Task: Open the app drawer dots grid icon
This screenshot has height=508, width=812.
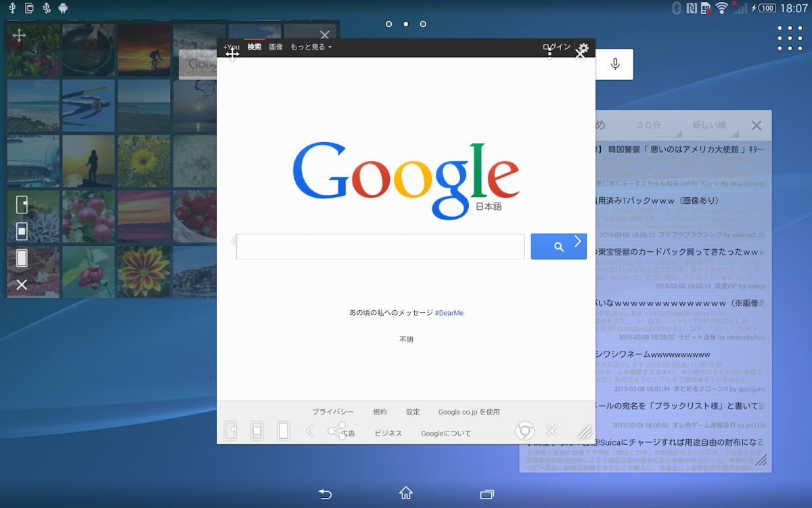Action: 790,38
